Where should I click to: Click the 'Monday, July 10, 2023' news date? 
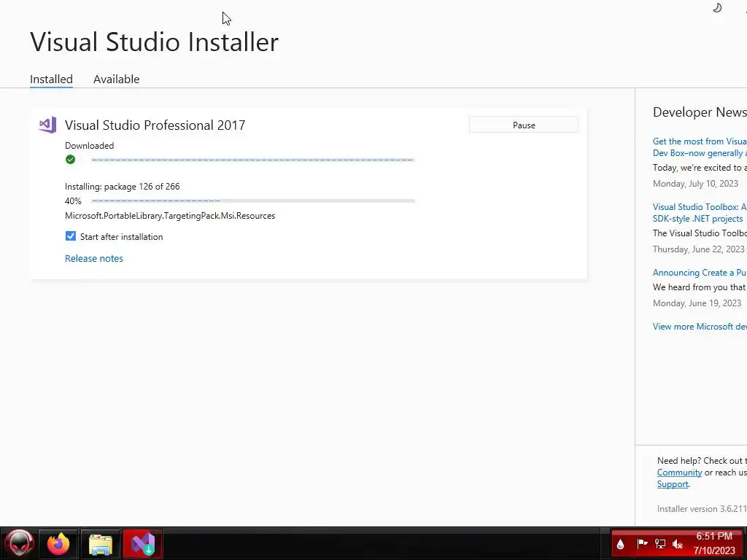[695, 183]
